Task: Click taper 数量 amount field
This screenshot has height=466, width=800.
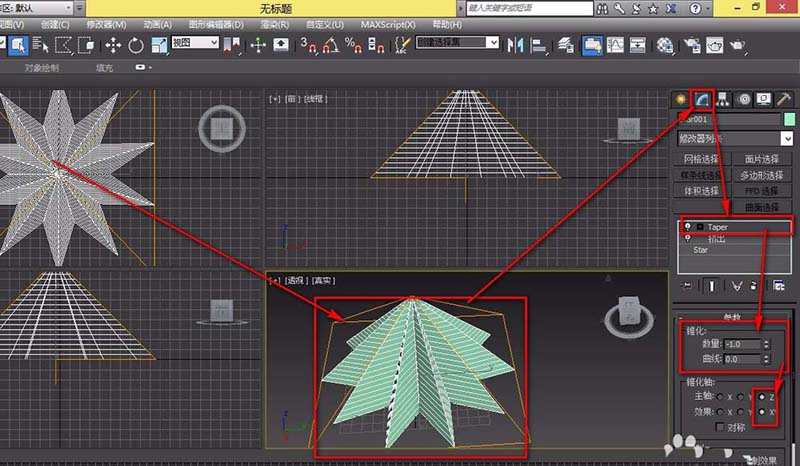Action: coord(742,344)
